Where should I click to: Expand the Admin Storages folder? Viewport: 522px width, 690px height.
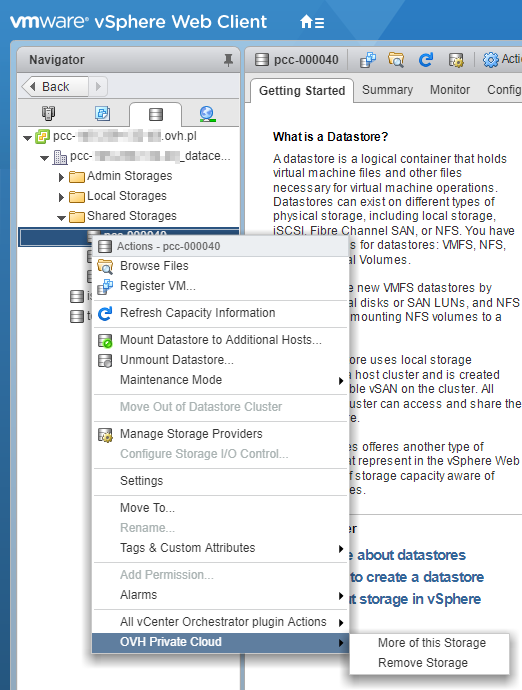pyautogui.click(x=62, y=177)
